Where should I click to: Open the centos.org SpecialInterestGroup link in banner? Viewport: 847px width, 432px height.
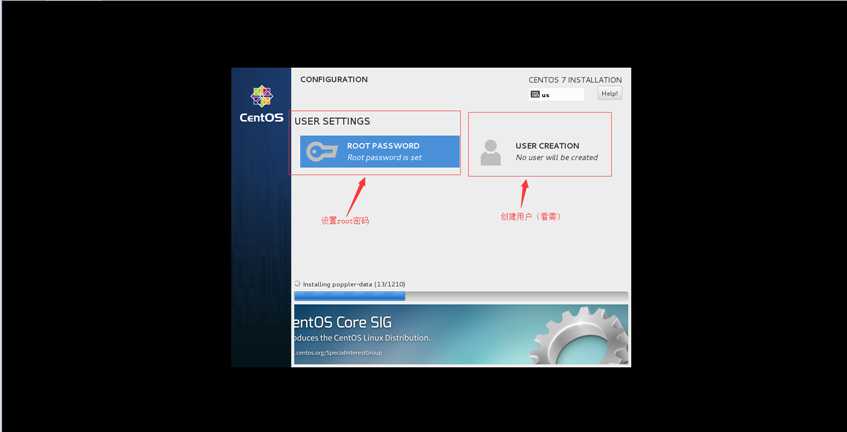339,353
